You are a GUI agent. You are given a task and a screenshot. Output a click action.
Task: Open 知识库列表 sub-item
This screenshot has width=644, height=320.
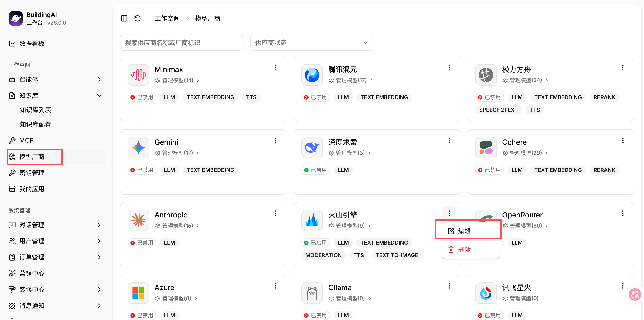(35, 110)
